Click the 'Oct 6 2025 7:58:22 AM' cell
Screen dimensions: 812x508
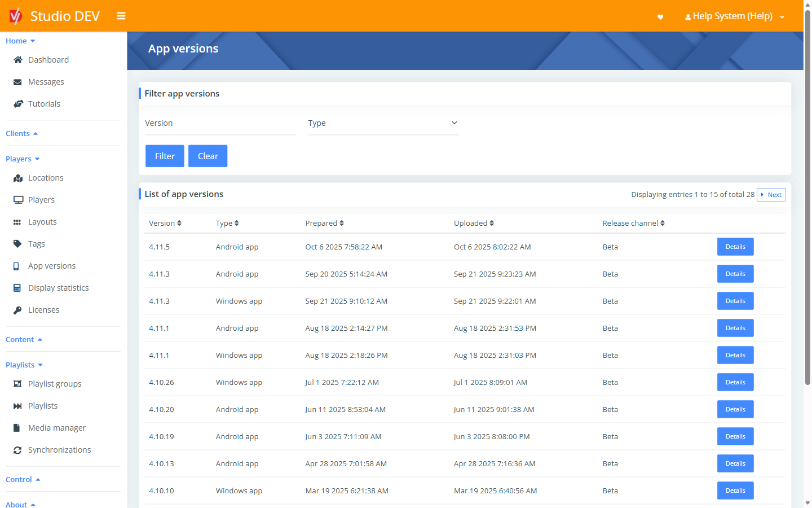click(344, 247)
